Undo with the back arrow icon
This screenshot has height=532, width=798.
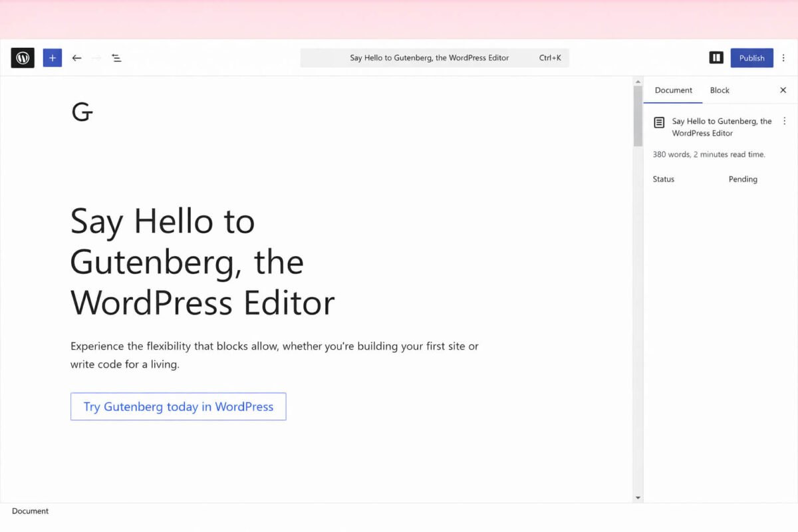(x=76, y=58)
